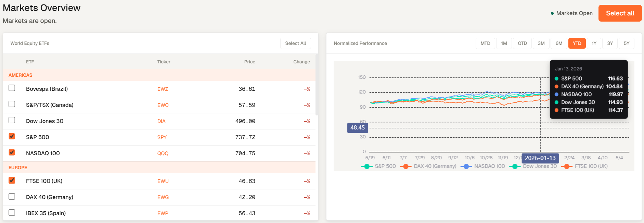
Task: Click the FTSE 100 orange legend marker
Action: 567,166
